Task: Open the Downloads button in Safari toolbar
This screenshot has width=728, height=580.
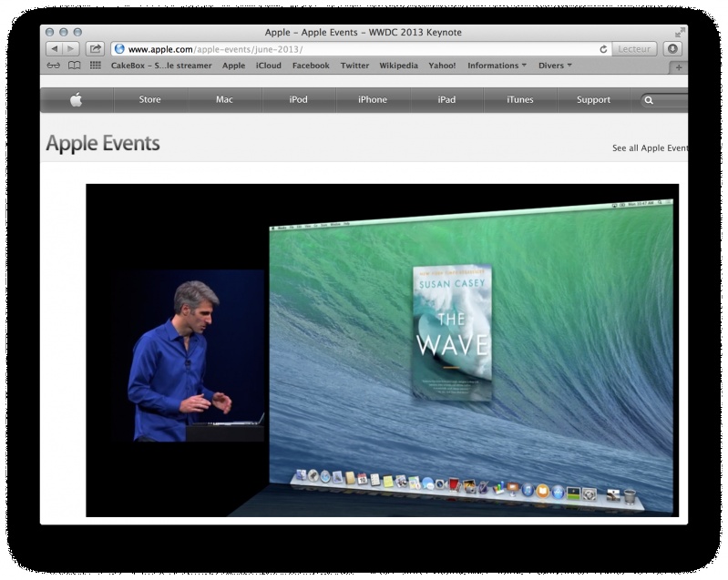Action: point(672,49)
